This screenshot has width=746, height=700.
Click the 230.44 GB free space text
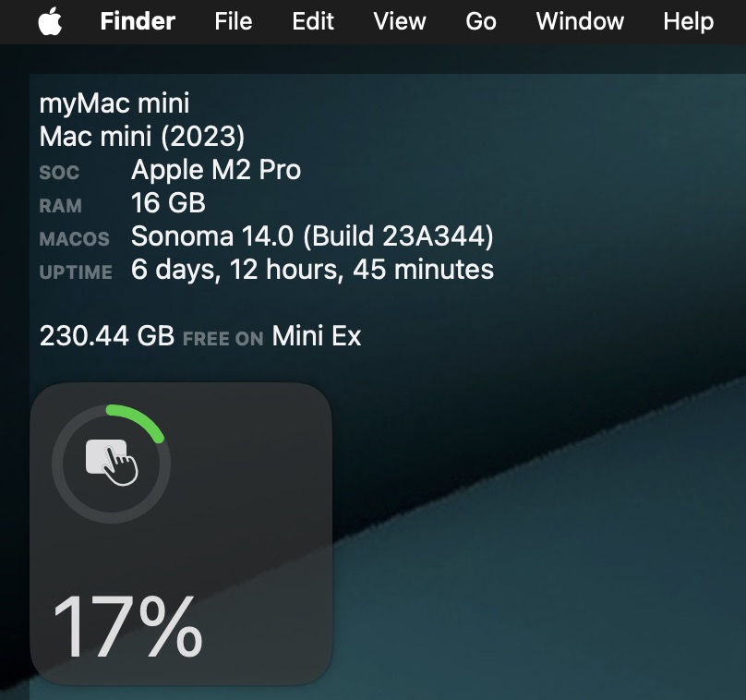[x=107, y=336]
